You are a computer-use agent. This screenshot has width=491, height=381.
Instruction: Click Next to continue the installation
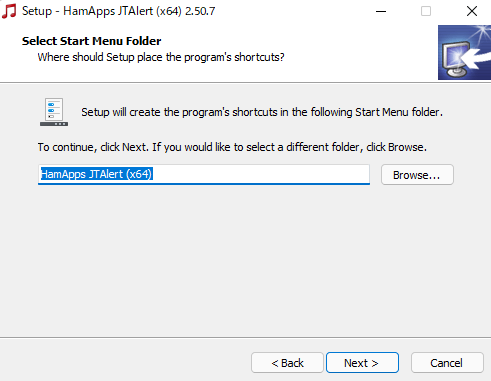362,363
